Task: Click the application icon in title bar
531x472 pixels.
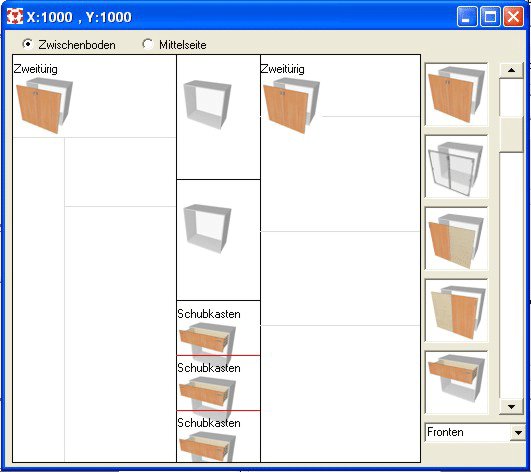Action: coord(15,17)
